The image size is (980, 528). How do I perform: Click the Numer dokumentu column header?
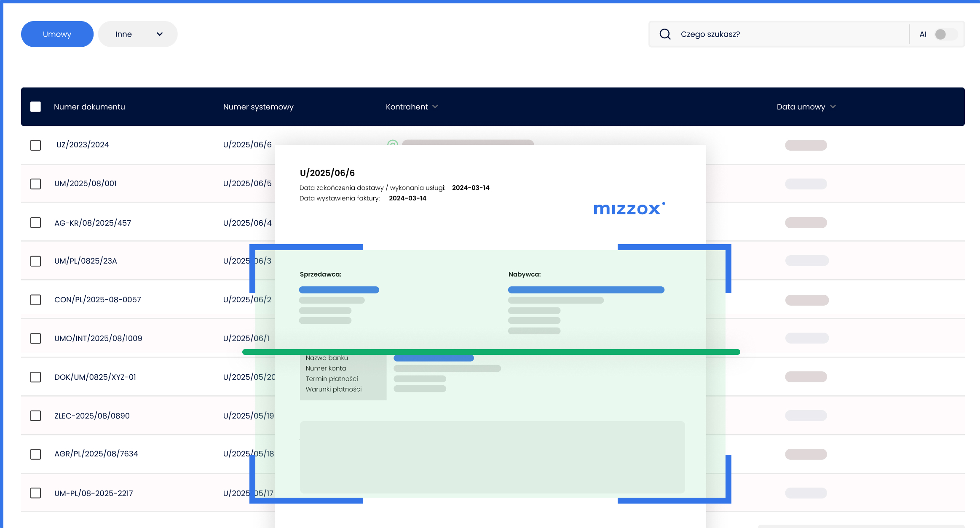89,107
